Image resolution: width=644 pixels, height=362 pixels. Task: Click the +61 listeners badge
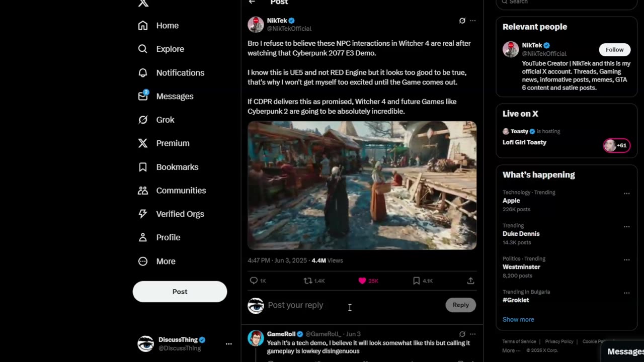tap(616, 145)
